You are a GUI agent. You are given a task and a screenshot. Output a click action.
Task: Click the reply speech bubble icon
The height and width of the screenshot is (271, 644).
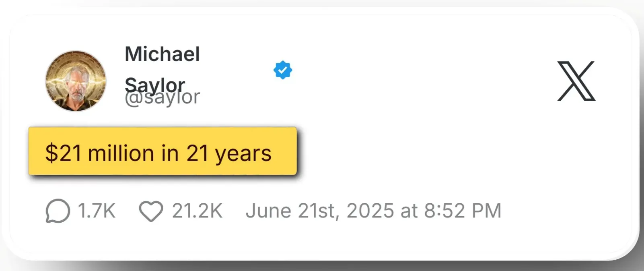(x=58, y=211)
